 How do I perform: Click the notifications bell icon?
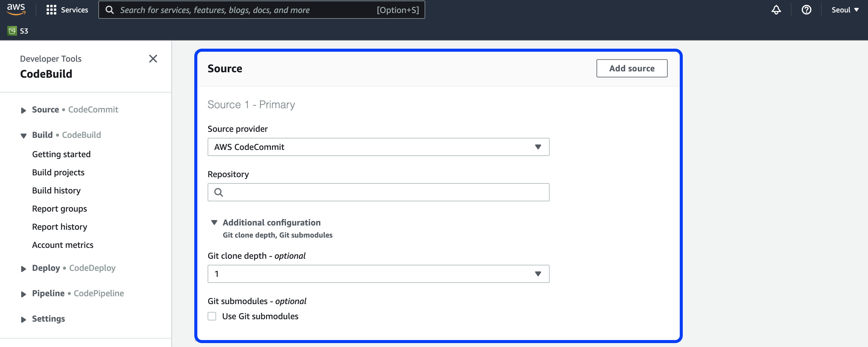click(x=776, y=10)
